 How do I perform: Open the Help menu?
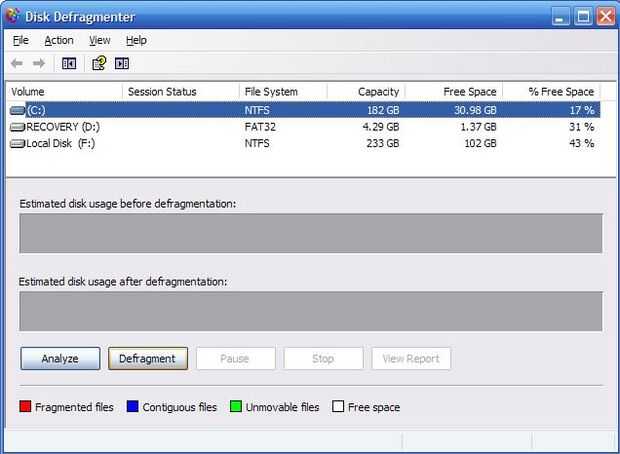click(136, 40)
